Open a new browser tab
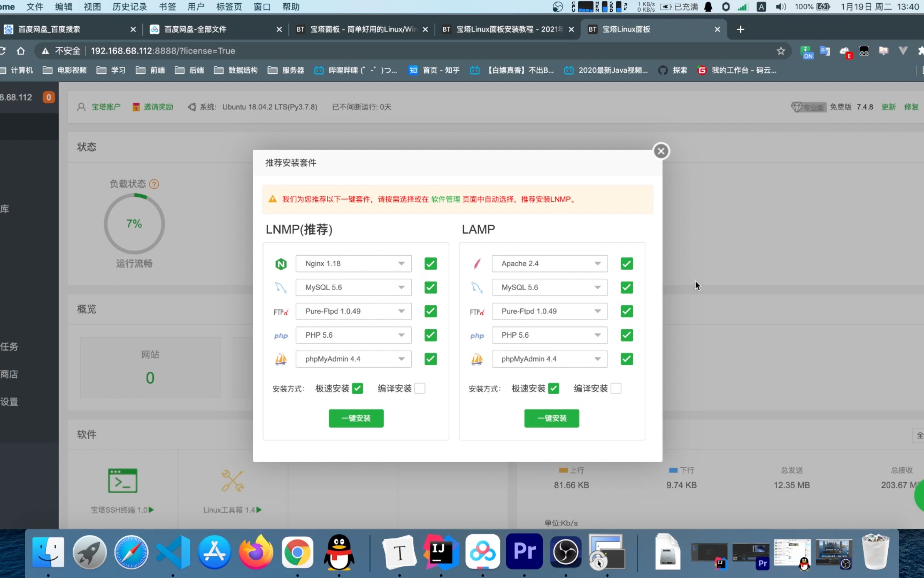Image resolution: width=924 pixels, height=578 pixels. (x=740, y=29)
